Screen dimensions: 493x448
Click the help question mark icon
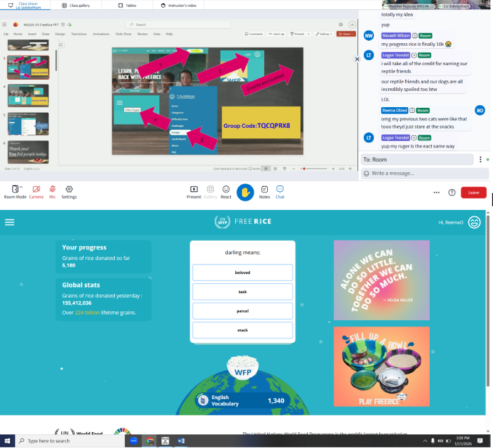click(452, 192)
